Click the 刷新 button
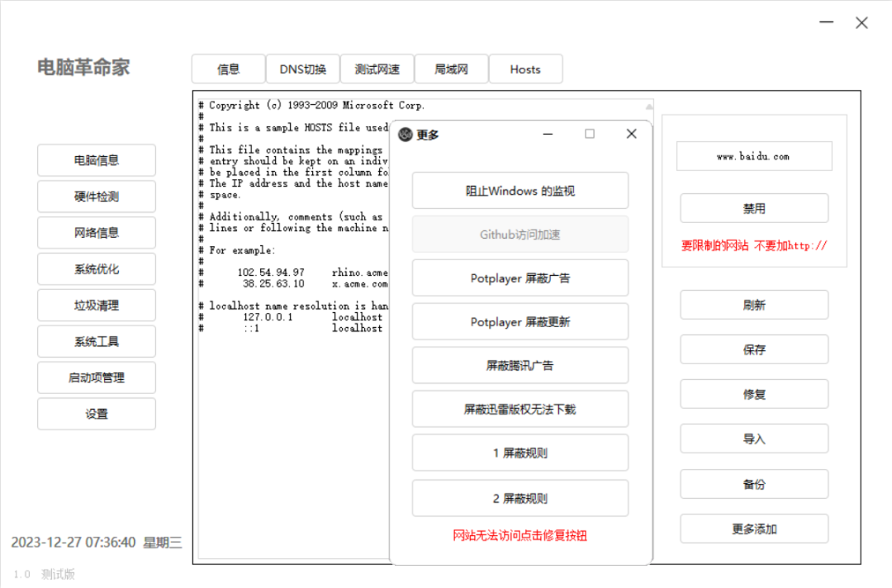The width and height of the screenshot is (892, 588). click(x=754, y=306)
